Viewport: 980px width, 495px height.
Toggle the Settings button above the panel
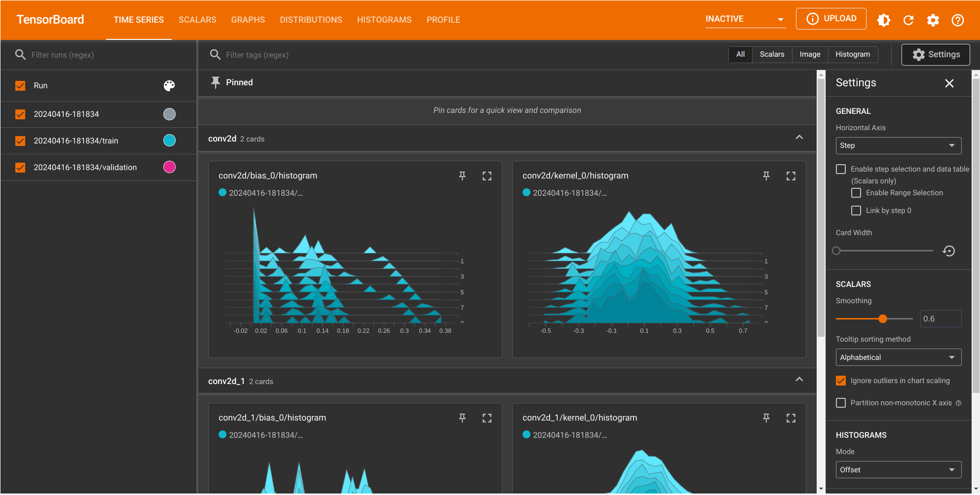936,55
